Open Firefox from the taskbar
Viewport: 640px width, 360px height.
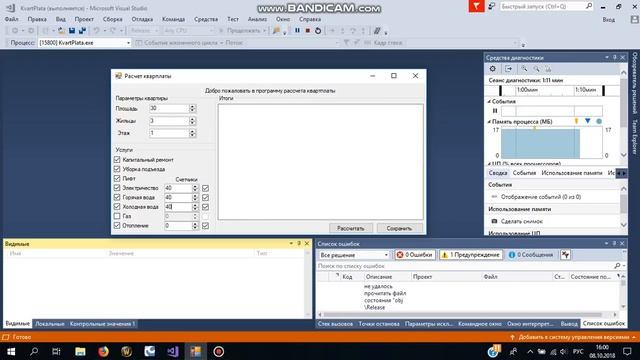pos(103,351)
